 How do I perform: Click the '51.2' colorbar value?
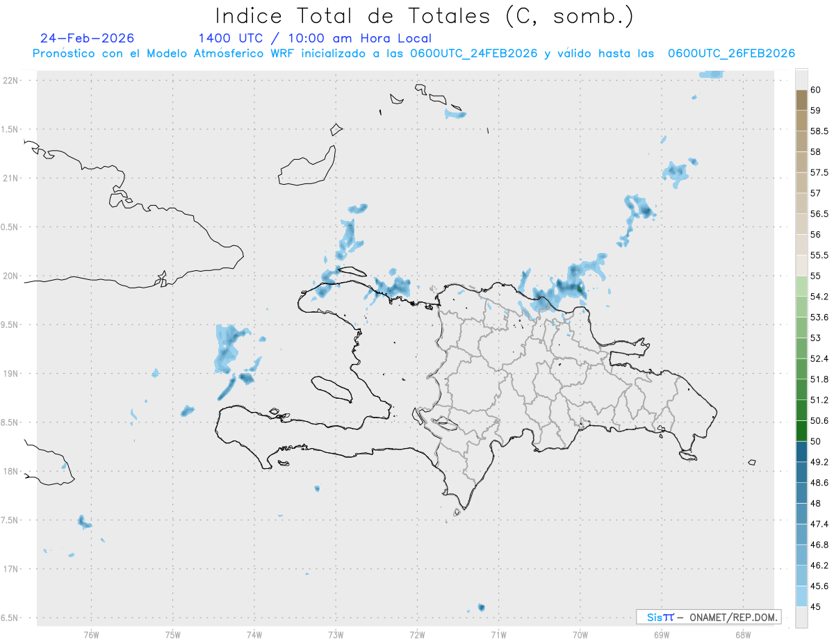819,400
